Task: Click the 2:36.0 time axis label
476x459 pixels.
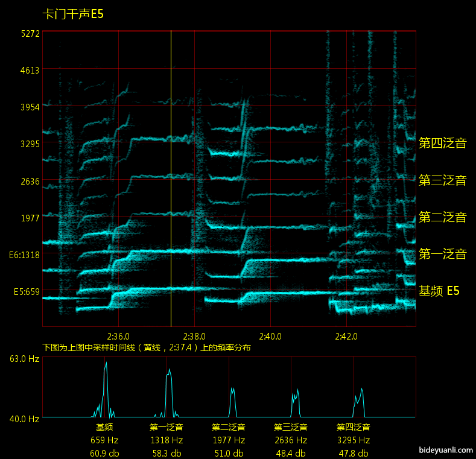Action: point(118,336)
